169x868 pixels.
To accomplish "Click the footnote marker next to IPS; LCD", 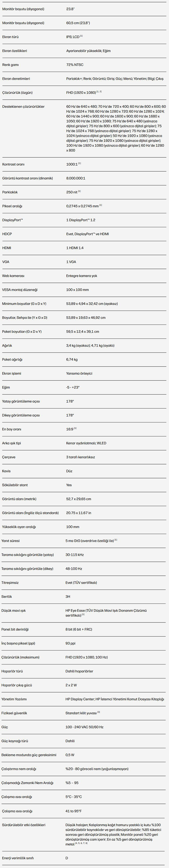I will tap(82, 36).
